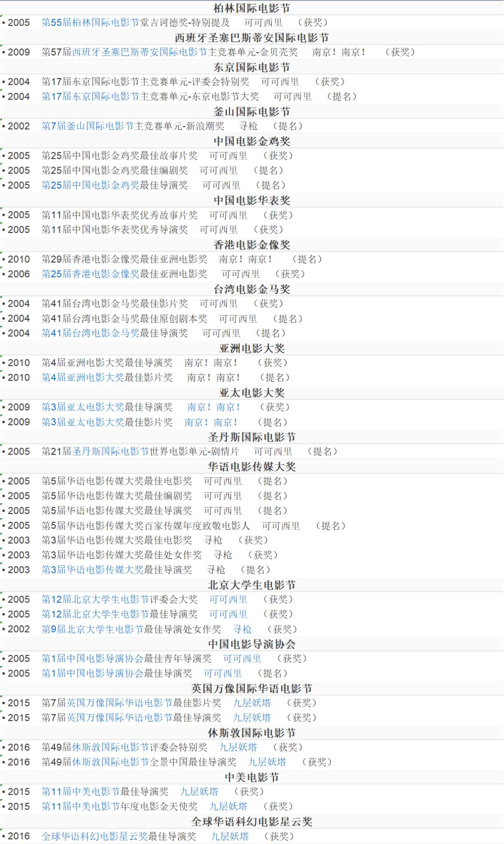Click 寻枪 link in 最佳导演处女作奖 row
This screenshot has width=504, height=844.
click(243, 629)
